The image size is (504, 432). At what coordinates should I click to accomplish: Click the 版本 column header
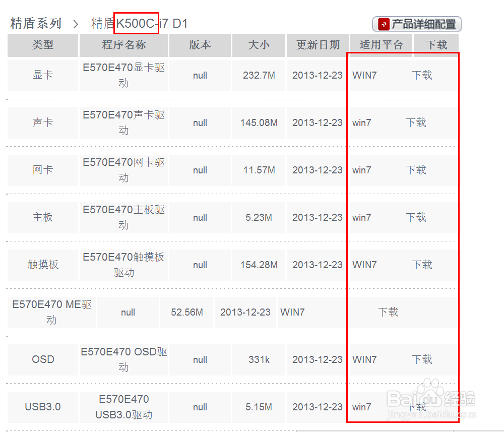tap(200, 45)
